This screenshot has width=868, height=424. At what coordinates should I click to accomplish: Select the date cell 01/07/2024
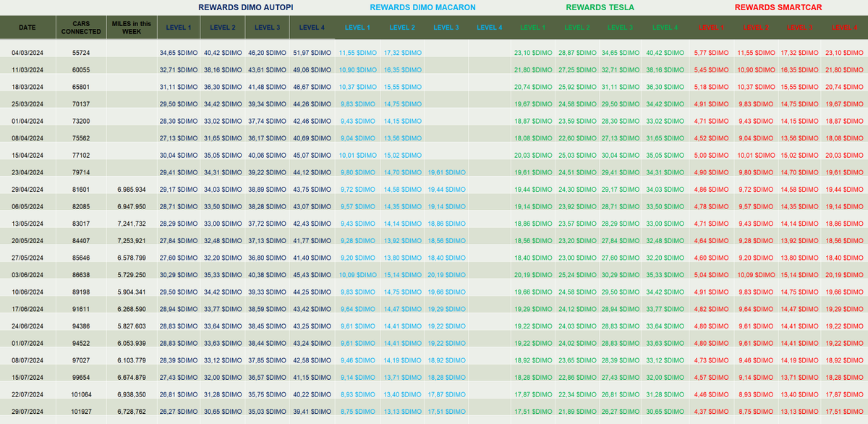[27, 343]
